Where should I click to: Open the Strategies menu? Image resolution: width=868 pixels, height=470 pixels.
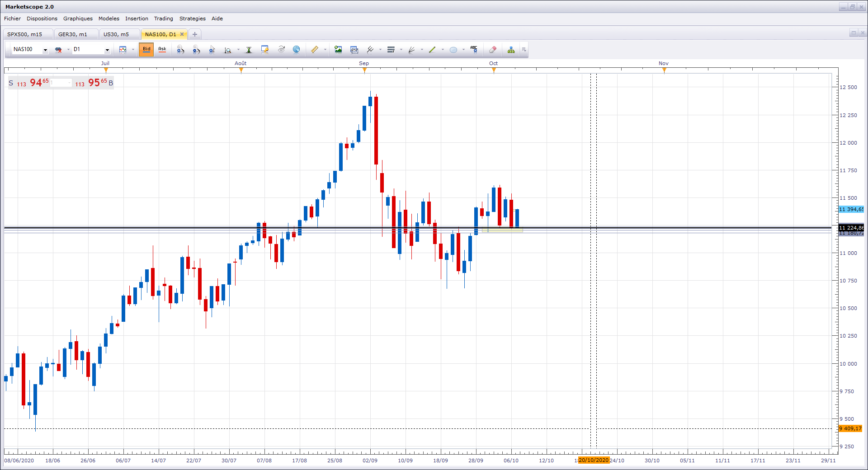[x=192, y=19]
